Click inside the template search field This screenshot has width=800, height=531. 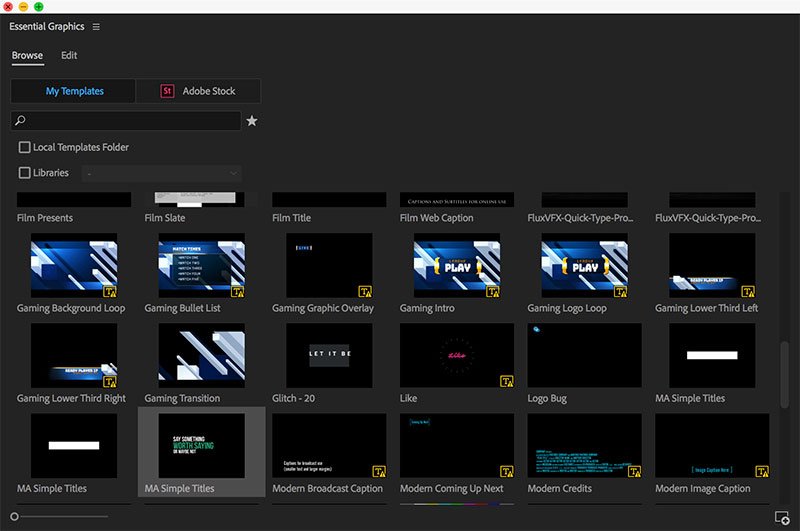pos(126,121)
